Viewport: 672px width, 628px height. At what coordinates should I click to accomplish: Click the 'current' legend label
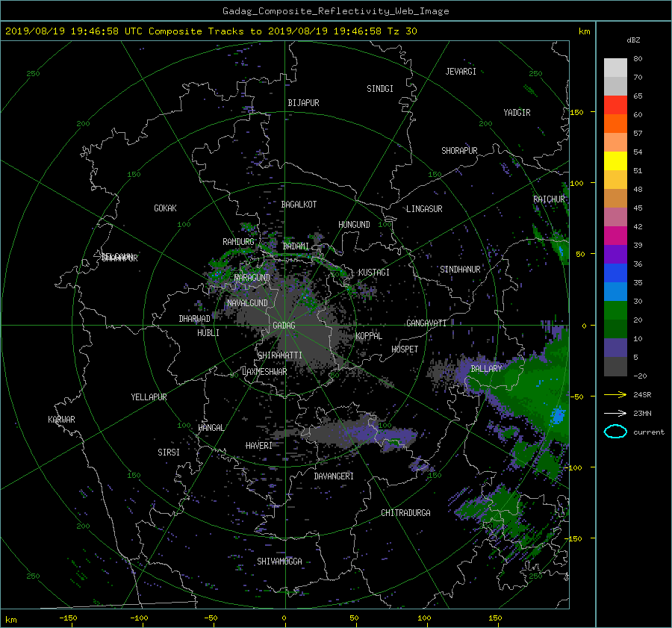coord(648,432)
